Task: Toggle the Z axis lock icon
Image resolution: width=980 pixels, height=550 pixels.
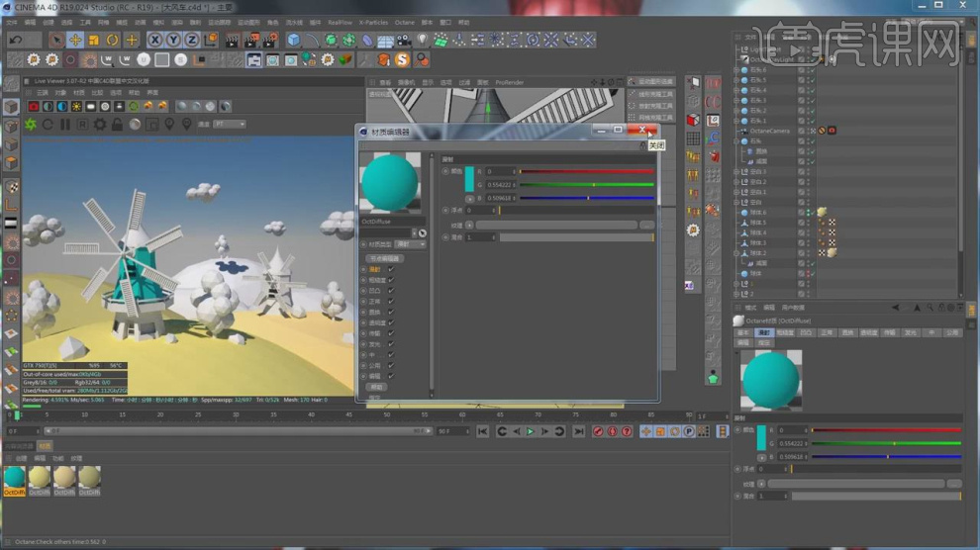Action: (x=192, y=40)
